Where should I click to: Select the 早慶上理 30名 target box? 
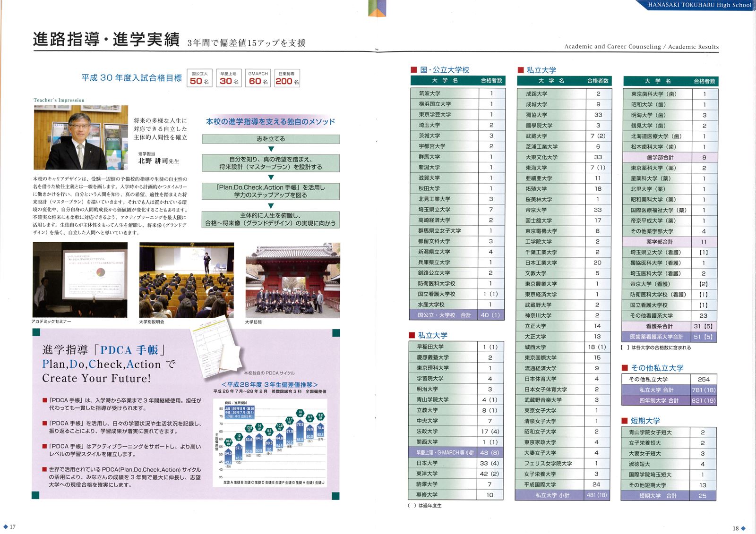pyautogui.click(x=229, y=78)
